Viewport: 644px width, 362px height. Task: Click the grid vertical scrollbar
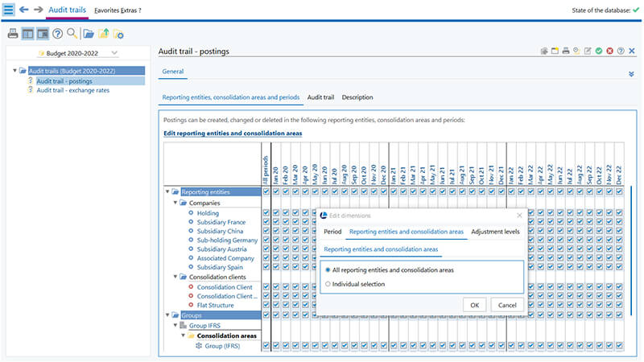631,250
